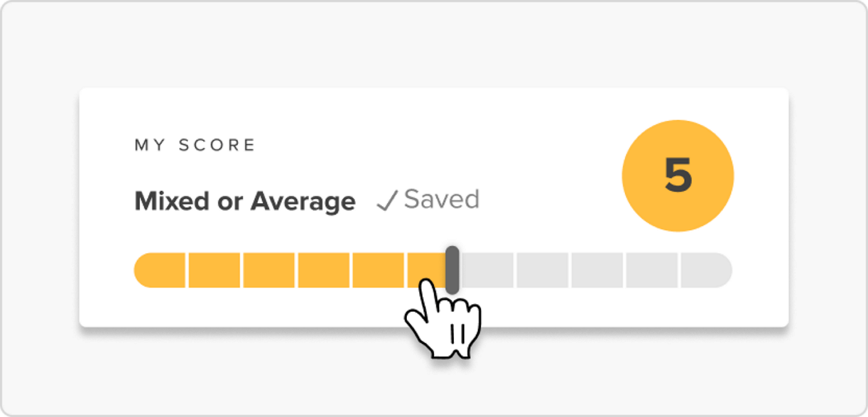
Task: Choose the third gray slider segment
Action: tap(597, 271)
